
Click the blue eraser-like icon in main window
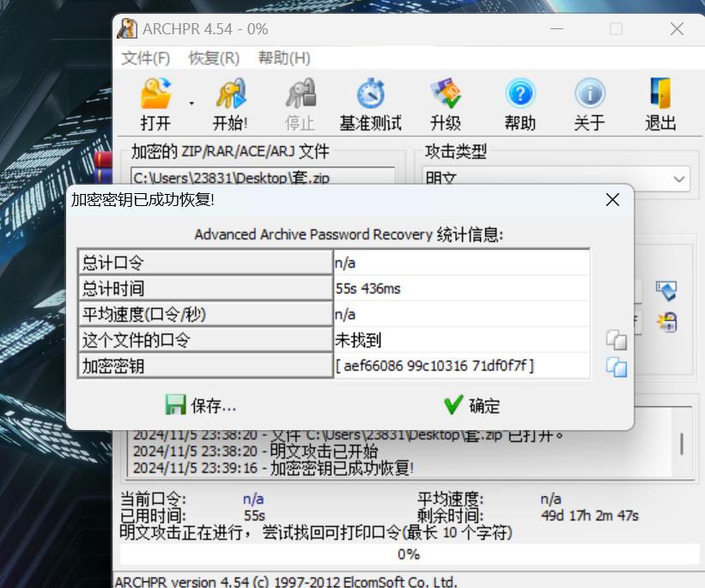pos(666,291)
